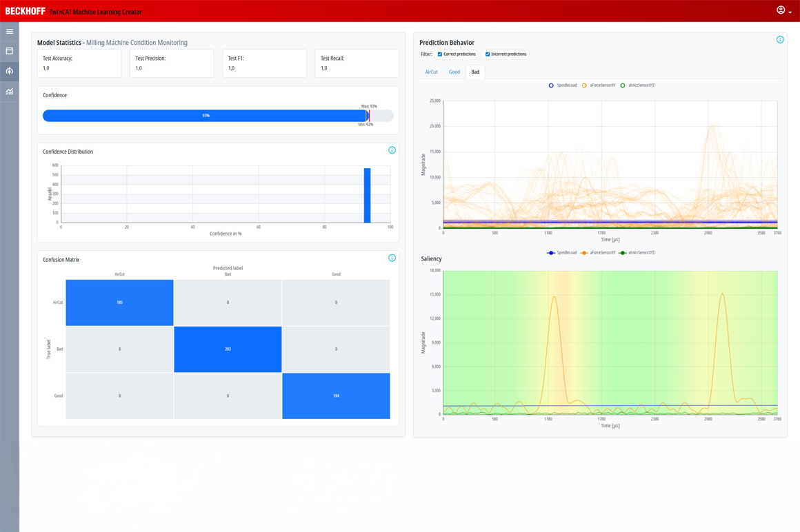Screen dimensions: 800x532
Task: Open the hamburger menu in the sidebar
Action: (x=10, y=32)
